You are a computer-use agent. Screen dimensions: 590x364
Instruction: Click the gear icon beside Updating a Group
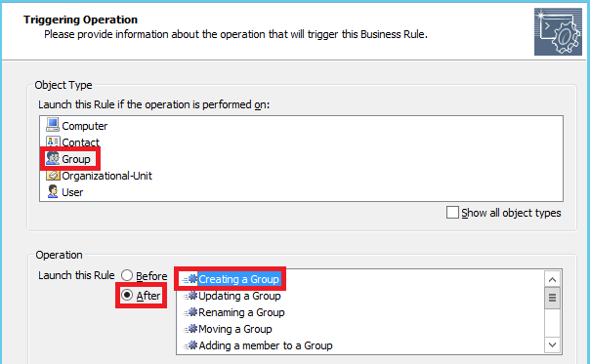tap(190, 296)
